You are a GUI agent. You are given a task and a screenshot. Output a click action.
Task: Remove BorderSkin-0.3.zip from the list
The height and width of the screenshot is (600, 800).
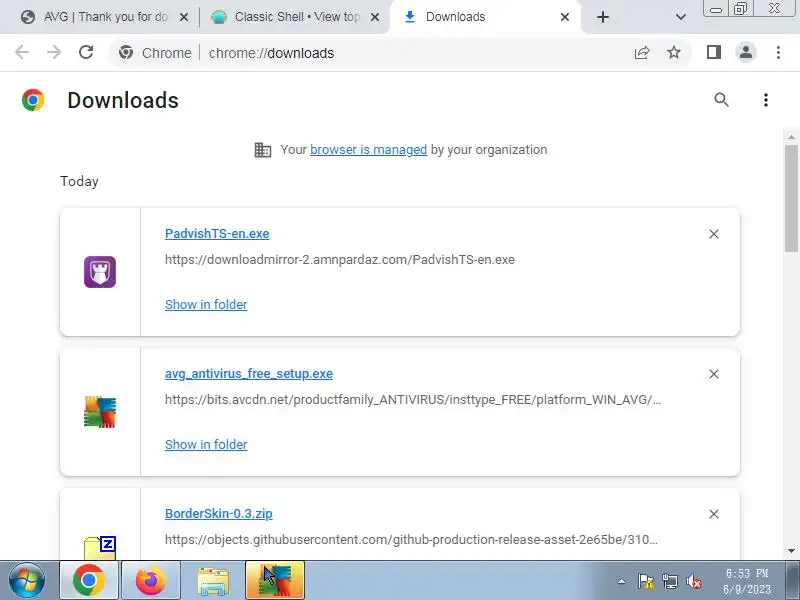[x=714, y=514]
